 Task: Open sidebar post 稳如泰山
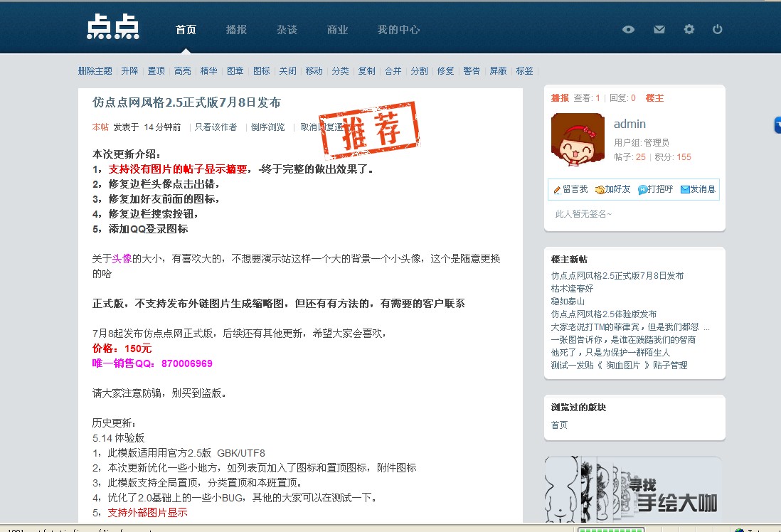click(x=568, y=302)
